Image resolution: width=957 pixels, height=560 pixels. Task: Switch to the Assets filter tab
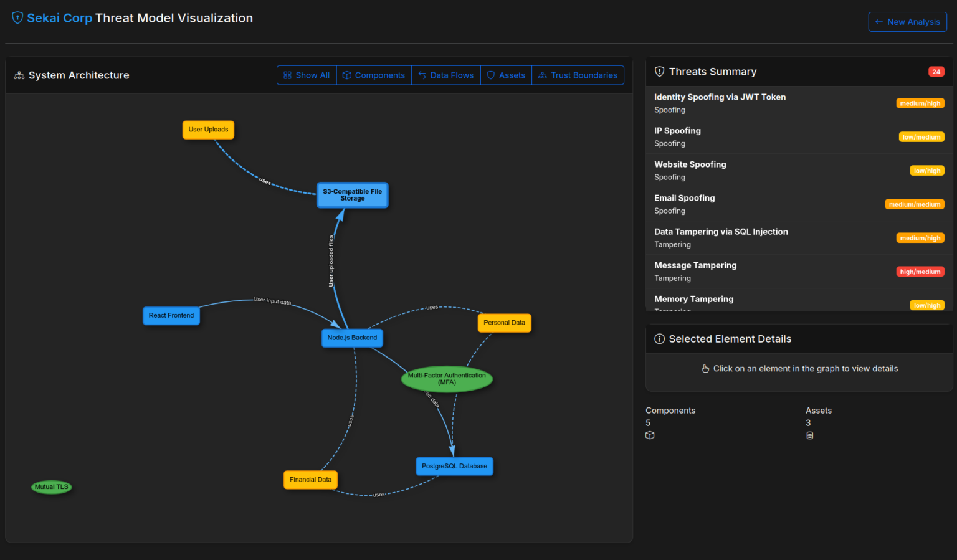pyautogui.click(x=506, y=75)
